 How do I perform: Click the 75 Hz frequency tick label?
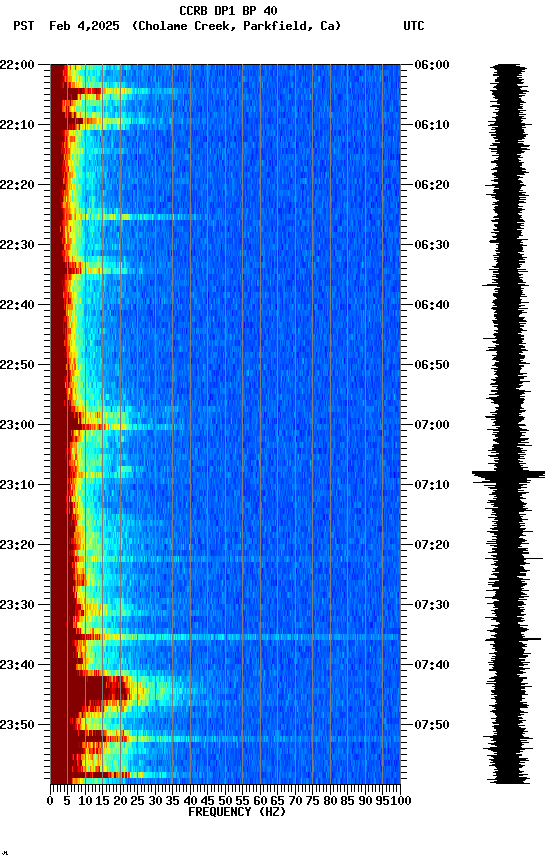(x=312, y=802)
